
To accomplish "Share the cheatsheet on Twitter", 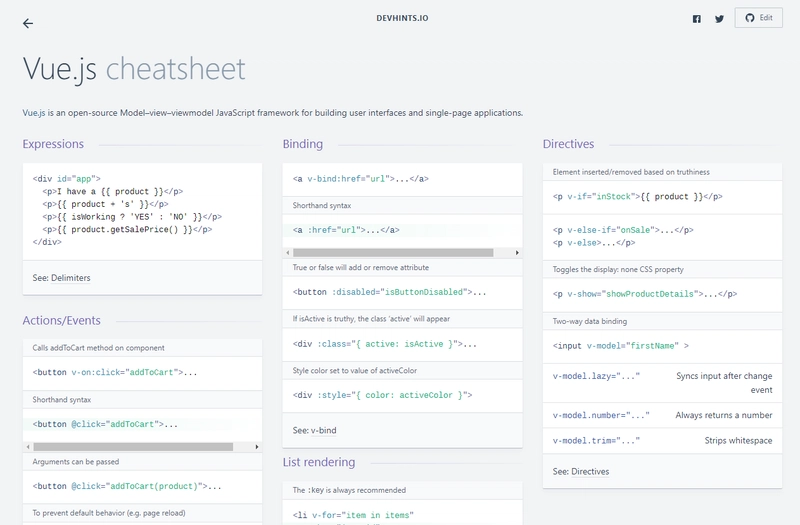I will [719, 19].
